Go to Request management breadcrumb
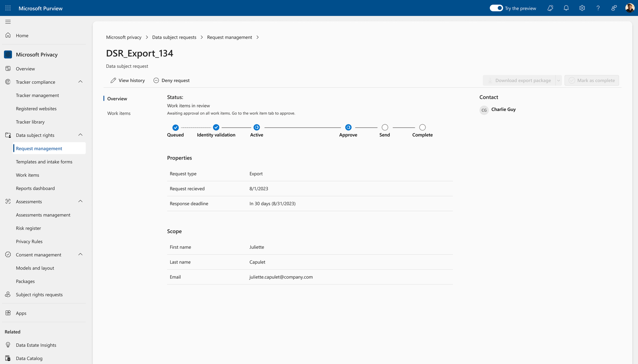 coord(229,37)
